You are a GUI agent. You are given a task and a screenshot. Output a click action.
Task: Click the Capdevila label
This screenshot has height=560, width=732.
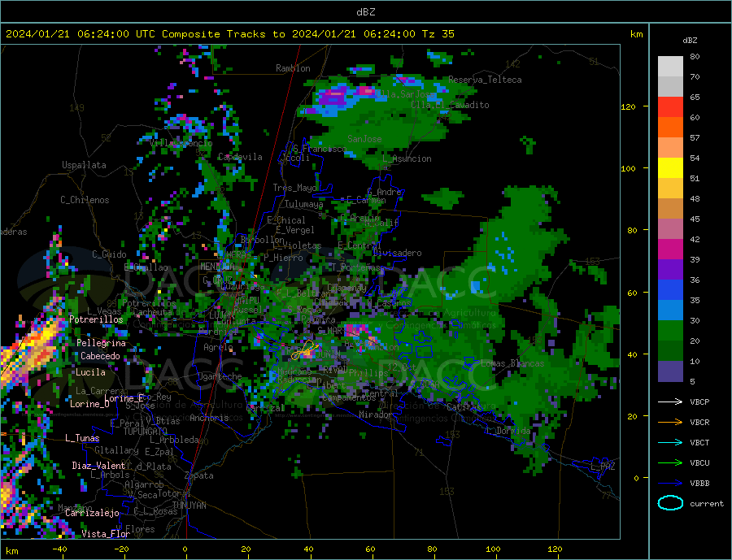[240, 157]
